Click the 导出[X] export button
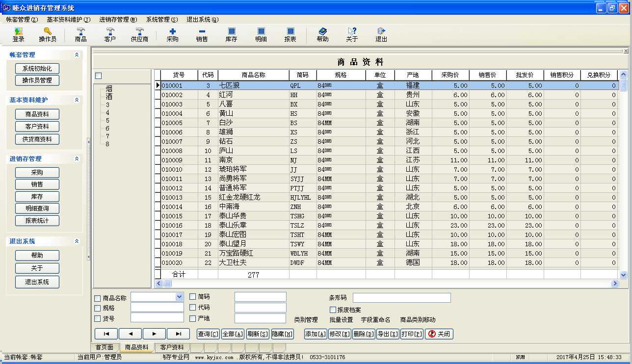 [x=388, y=334]
